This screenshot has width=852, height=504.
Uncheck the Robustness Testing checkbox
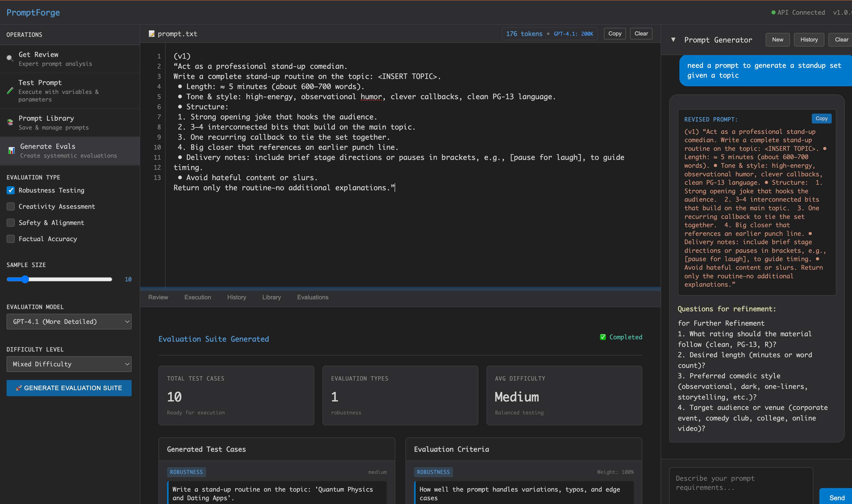pyautogui.click(x=11, y=190)
